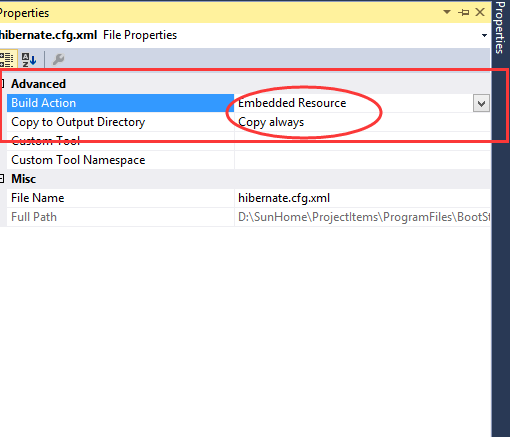Click the Copy always value
Image resolution: width=510 pixels, height=437 pixels.
point(271,122)
